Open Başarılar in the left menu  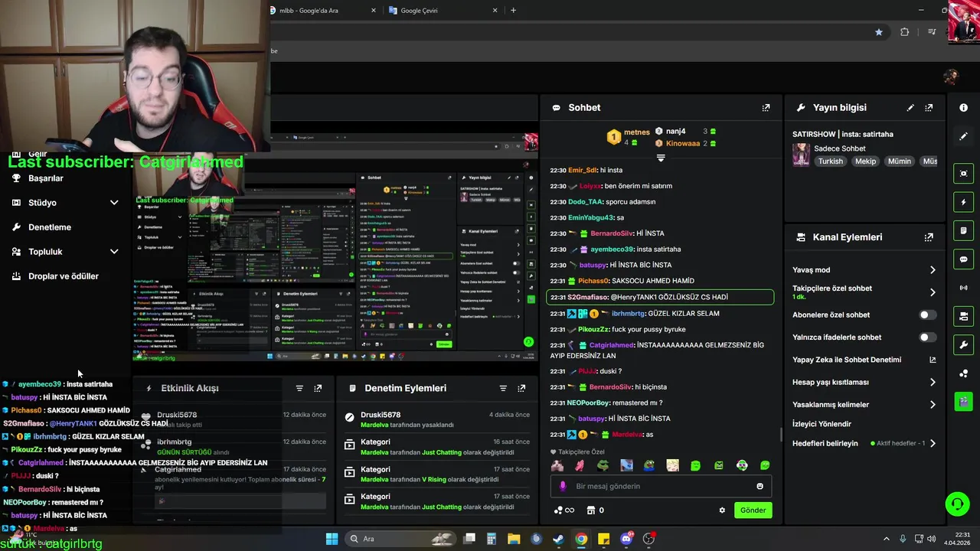pos(46,178)
